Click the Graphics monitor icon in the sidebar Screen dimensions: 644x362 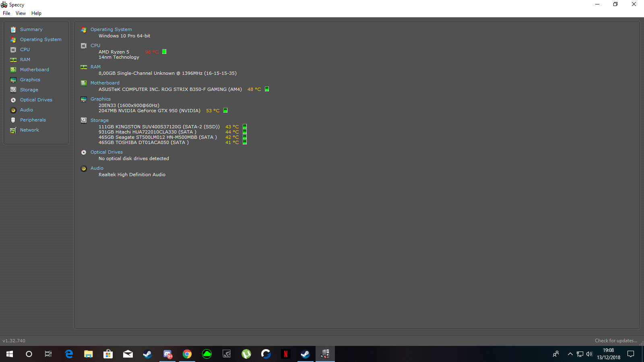pyautogui.click(x=13, y=80)
